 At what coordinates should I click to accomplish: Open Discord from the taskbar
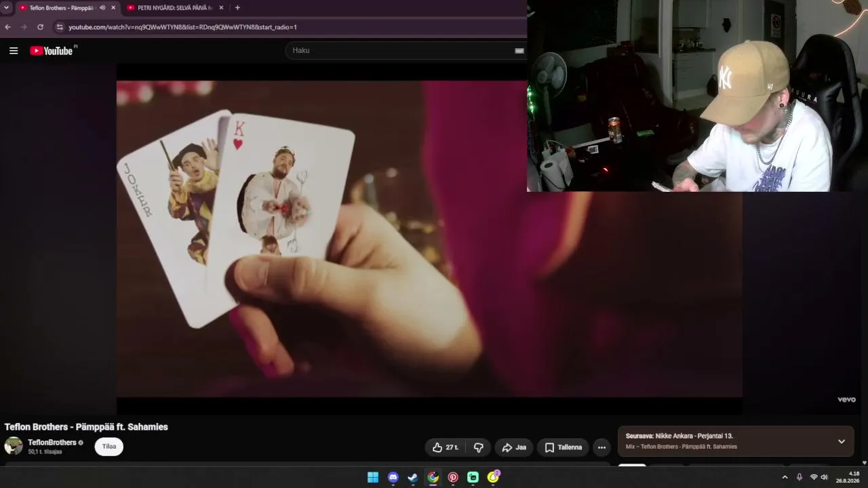[393, 477]
